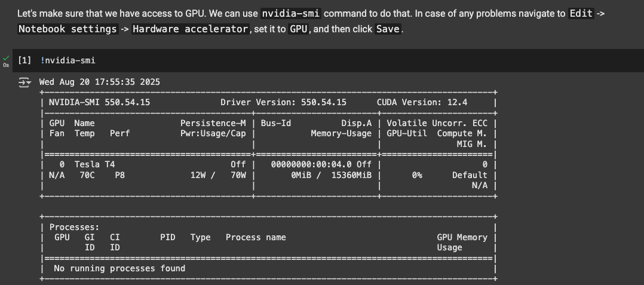The image size is (644, 285).
Task: Click the Tesla T4 GPU name
Action: tap(94, 164)
